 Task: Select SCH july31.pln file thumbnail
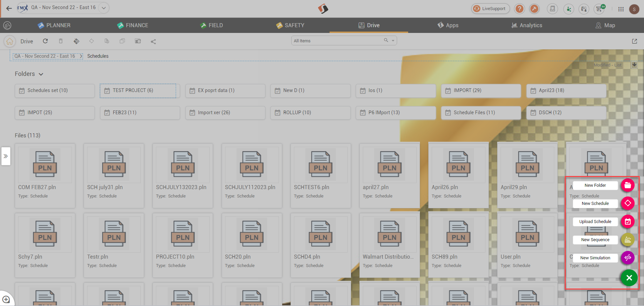114,165
